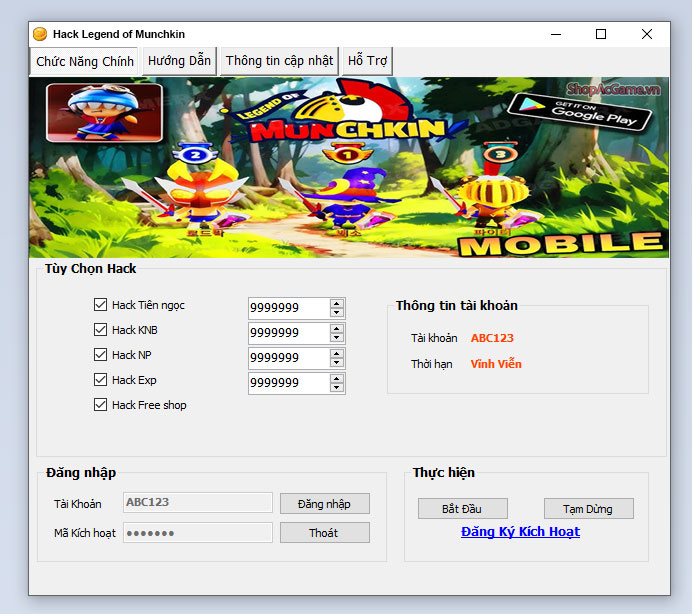This screenshot has width=693, height=616.
Task: Open the Thông tin cập nhật tab
Action: [x=279, y=61]
